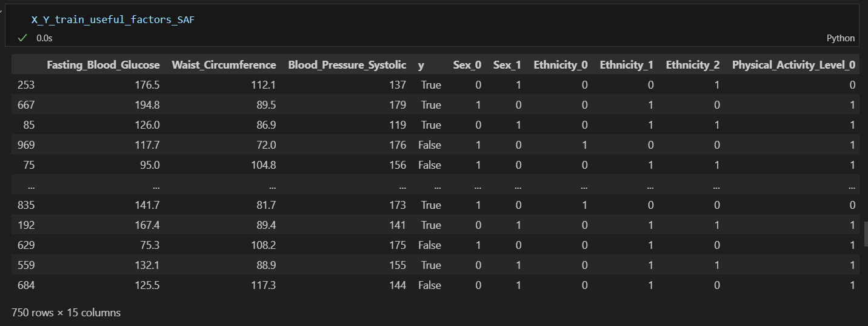Select row index 253
Image resolution: width=868 pixels, height=326 pixels.
[x=26, y=85]
